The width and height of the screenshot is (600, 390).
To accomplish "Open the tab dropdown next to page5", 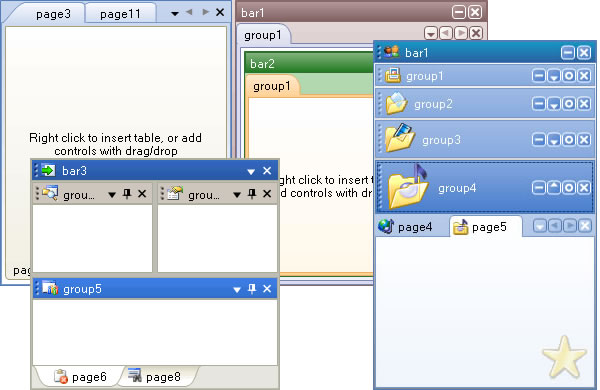I will coord(540,226).
